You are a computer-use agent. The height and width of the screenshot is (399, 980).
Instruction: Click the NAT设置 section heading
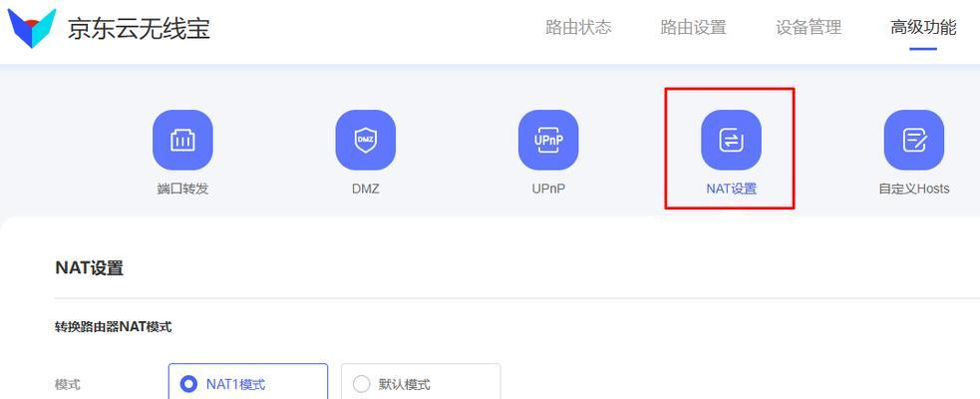[x=90, y=268]
